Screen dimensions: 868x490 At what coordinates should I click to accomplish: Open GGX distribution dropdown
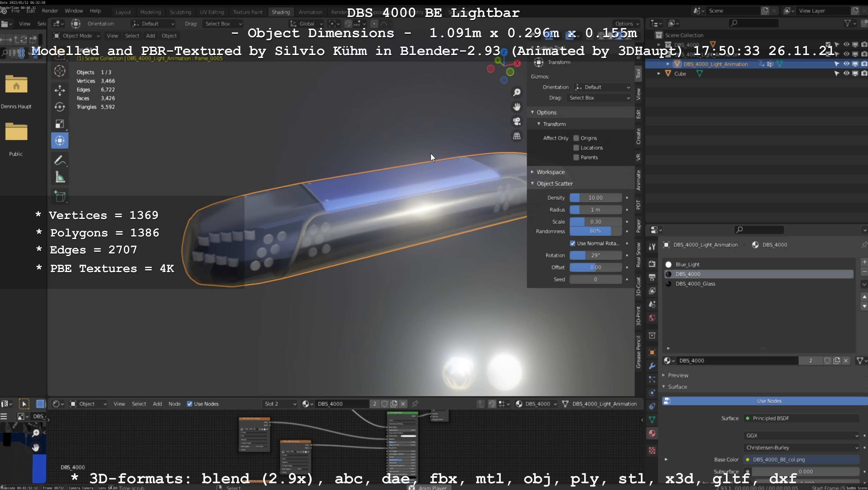(802, 435)
